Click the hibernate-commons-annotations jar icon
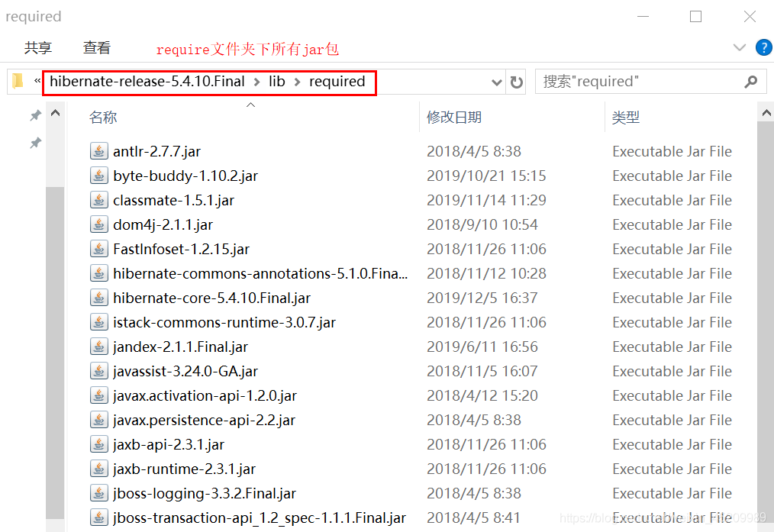Screen dimensions: 774x532 98,273
